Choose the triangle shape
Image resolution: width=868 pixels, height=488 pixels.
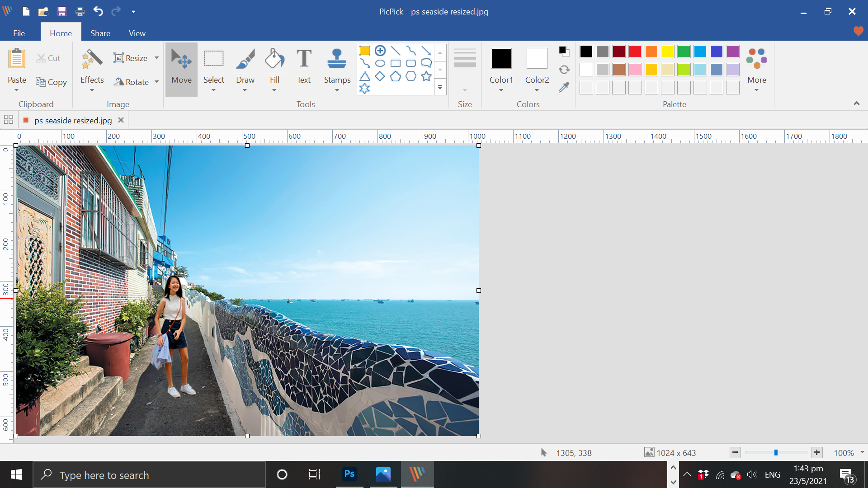pyautogui.click(x=365, y=76)
